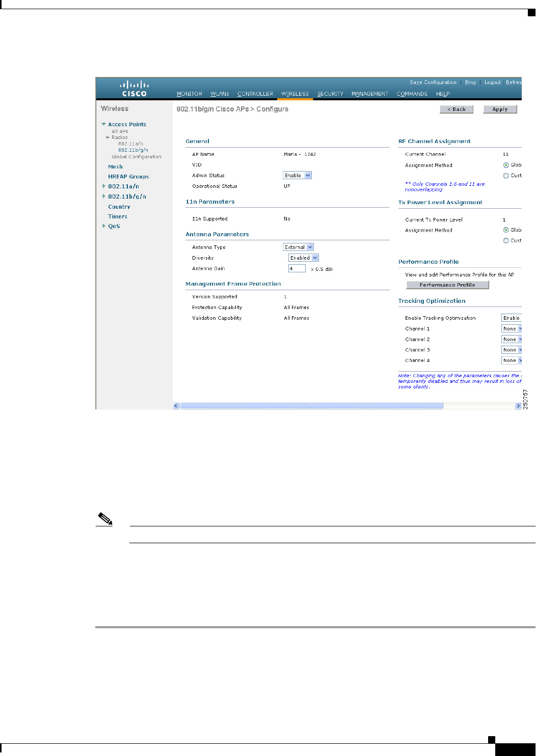Open All APs in sidebar
This screenshot has height=756, width=536.
coord(120,131)
